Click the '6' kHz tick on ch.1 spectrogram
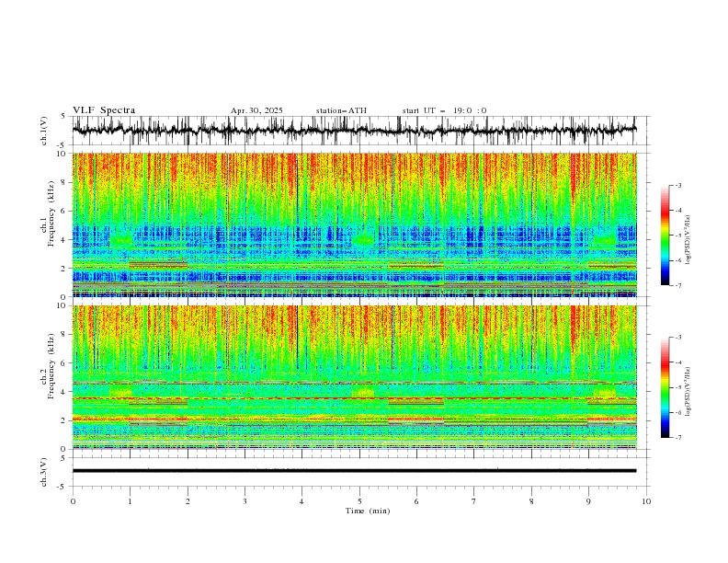The width and height of the screenshot is (728, 563). pyautogui.click(x=65, y=212)
